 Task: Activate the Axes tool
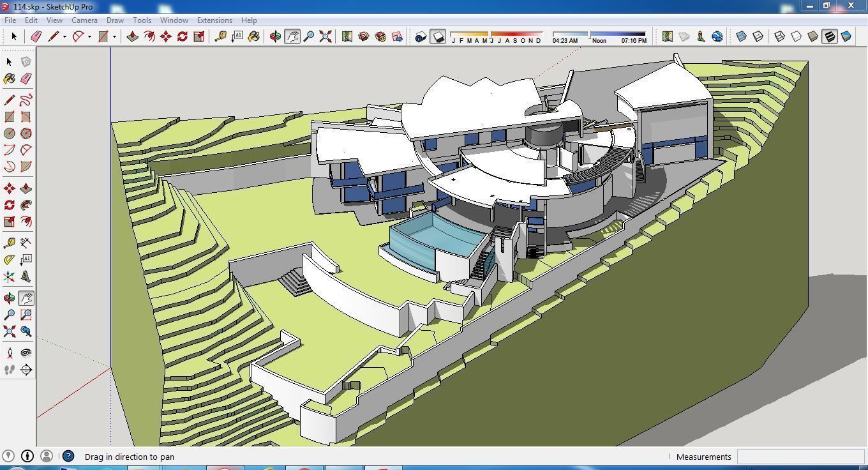pyautogui.click(x=10, y=277)
